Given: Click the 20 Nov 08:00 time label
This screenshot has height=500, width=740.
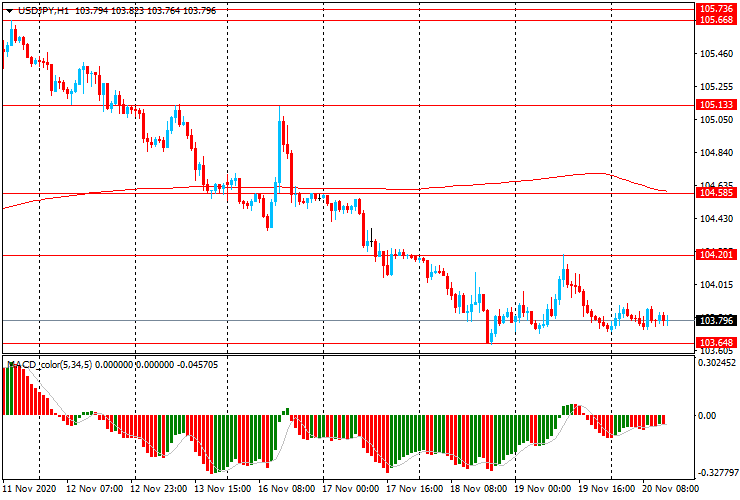Looking at the screenshot, I should [x=671, y=489].
